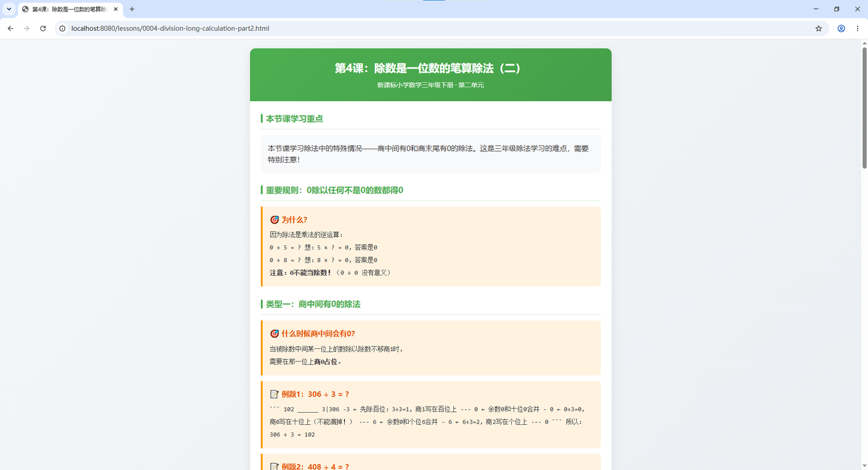The height and width of the screenshot is (470, 868).
Task: Click the vertical page scrollbar thumb
Action: pyautogui.click(x=864, y=107)
